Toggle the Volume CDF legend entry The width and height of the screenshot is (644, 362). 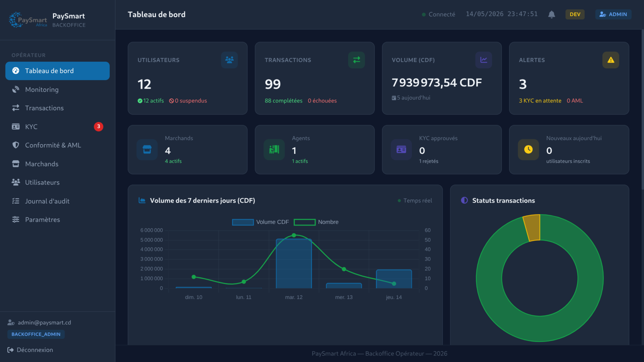coord(260,222)
